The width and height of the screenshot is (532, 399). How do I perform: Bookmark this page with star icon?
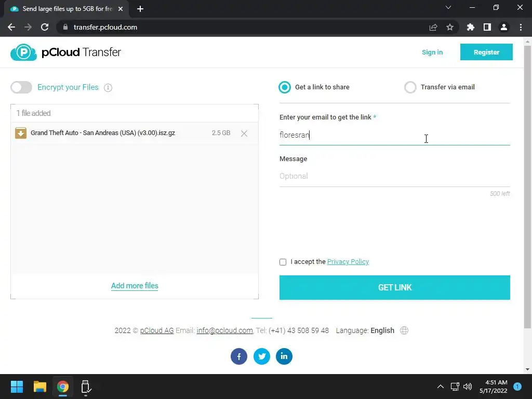[x=450, y=27]
